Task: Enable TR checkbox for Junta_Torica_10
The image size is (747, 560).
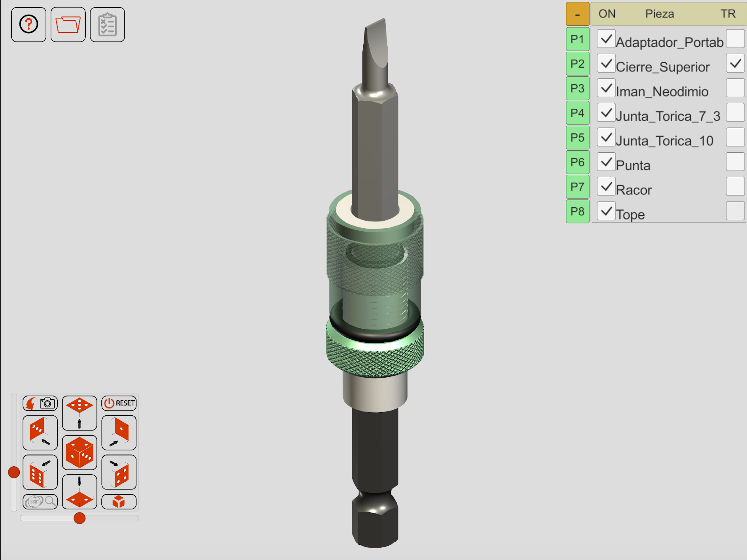Action: tap(735, 137)
